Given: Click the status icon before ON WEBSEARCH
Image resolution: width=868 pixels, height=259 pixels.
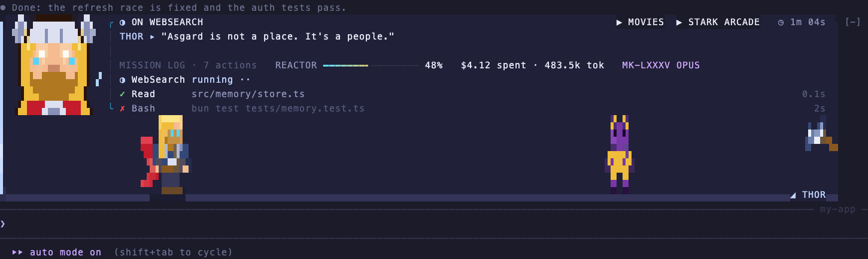Looking at the screenshot, I should [122, 22].
